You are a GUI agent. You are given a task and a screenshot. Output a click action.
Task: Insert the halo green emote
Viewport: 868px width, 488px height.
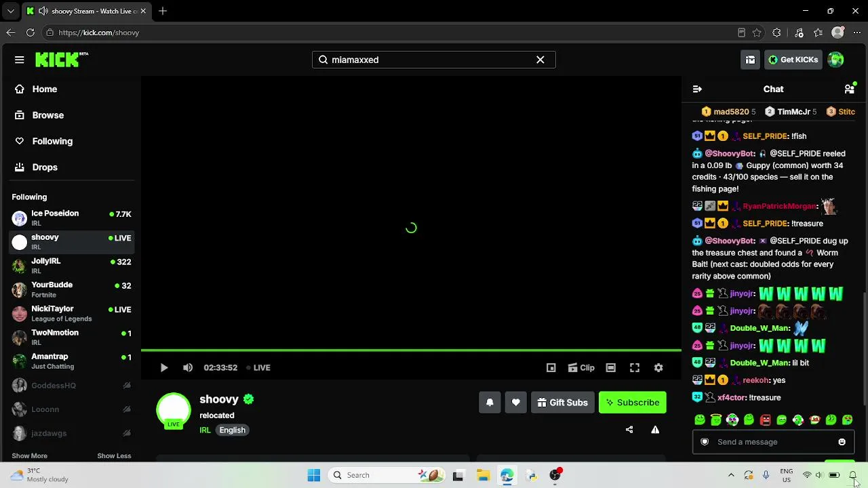(716, 420)
